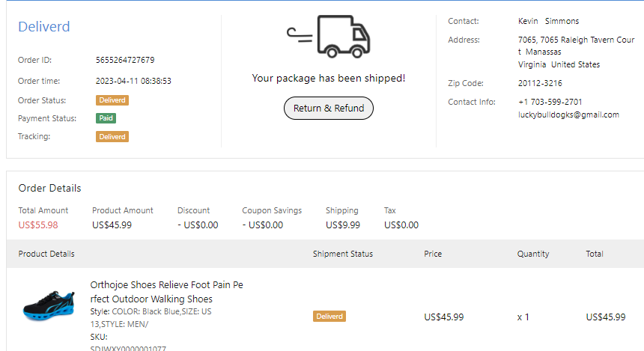
Task: Click the Return & Refund button
Action: tap(329, 109)
